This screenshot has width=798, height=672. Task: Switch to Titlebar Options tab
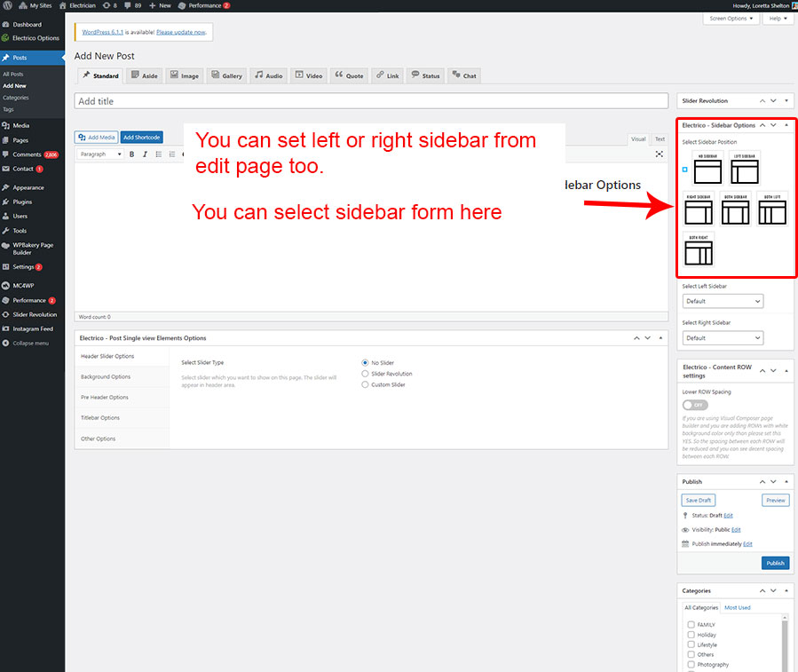point(100,418)
